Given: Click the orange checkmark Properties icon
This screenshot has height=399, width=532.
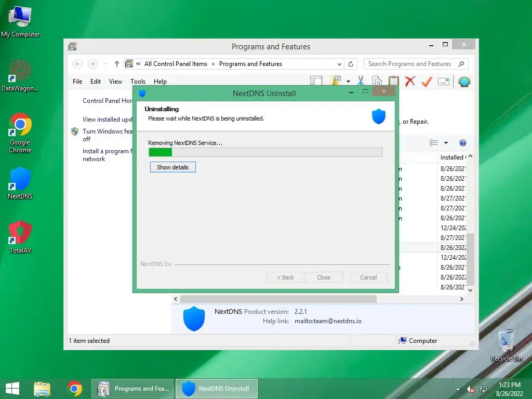Looking at the screenshot, I should (x=427, y=81).
